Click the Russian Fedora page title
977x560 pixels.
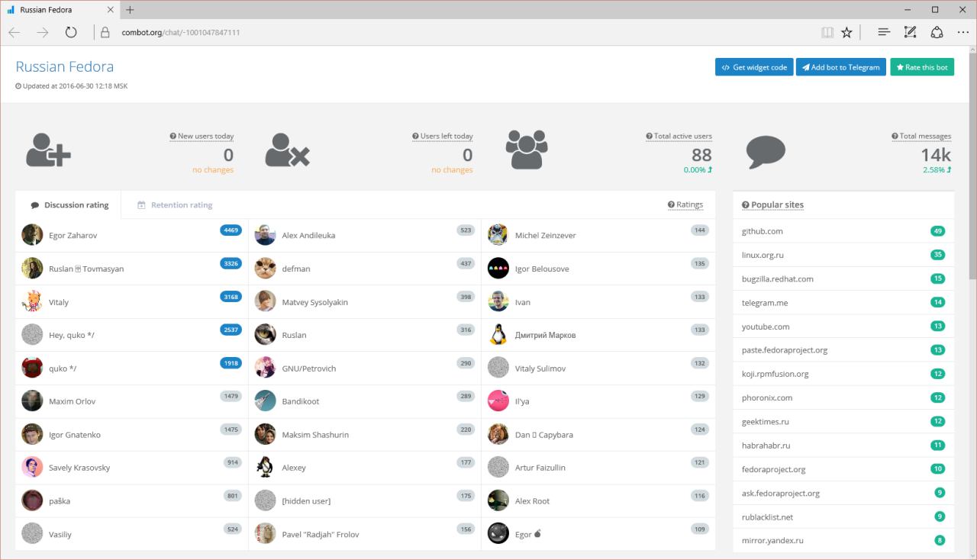[64, 67]
